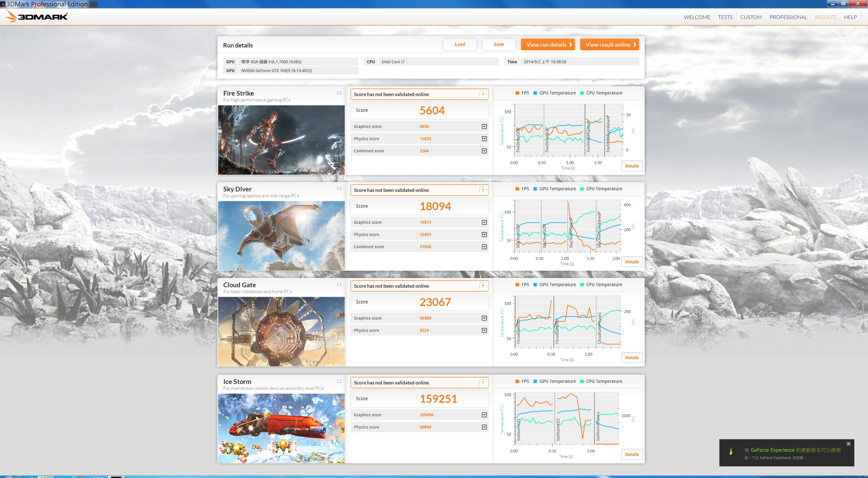The height and width of the screenshot is (478, 868).
Task: Click the Fire Strike performance line chart
Action: tap(568, 131)
